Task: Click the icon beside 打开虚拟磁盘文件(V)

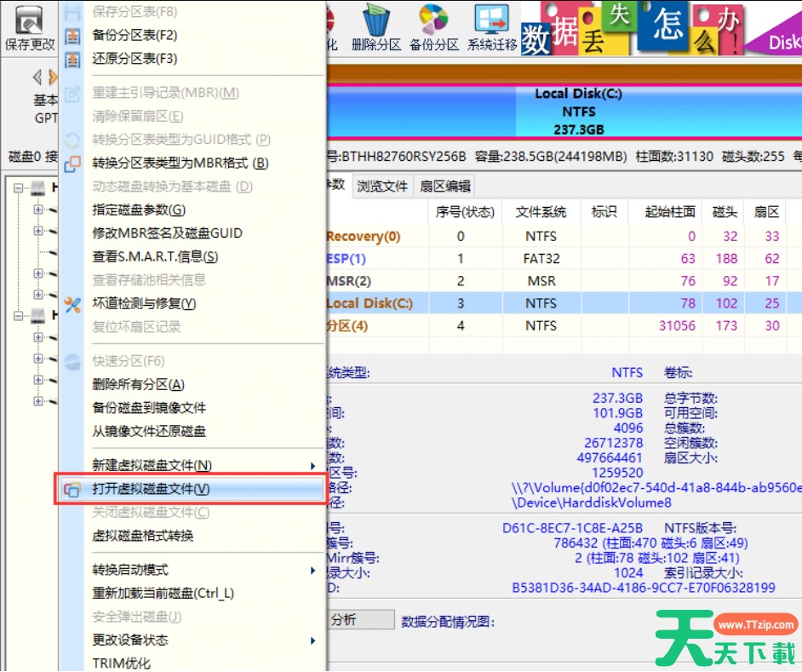Action: pos(73,490)
